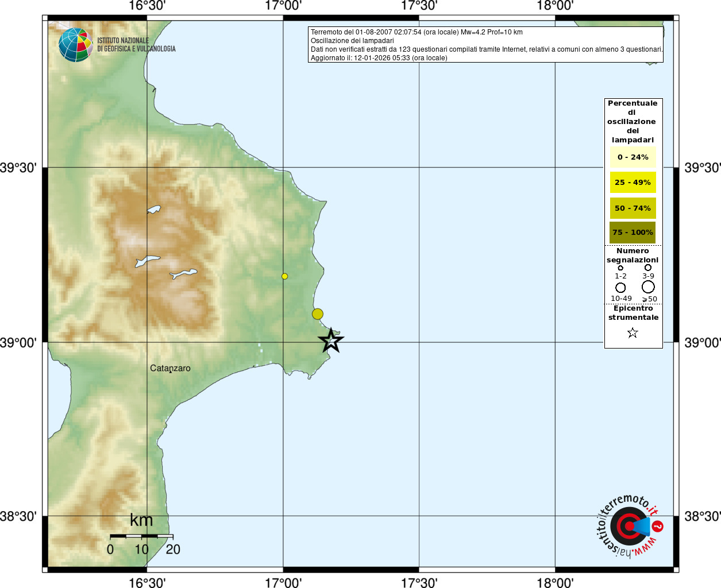
Task: Select the 50 - 74% olive swatch
Action: [x=633, y=208]
